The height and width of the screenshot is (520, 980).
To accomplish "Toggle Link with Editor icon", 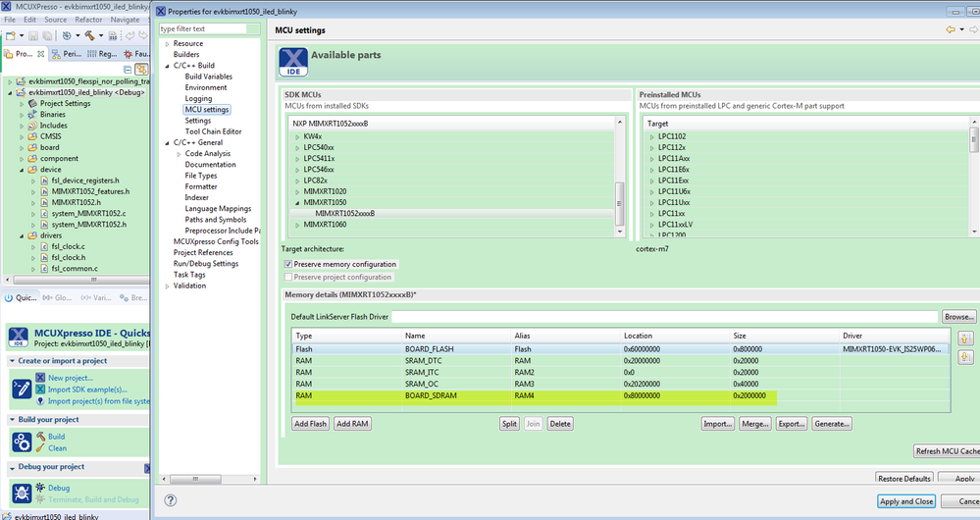I will [142, 70].
